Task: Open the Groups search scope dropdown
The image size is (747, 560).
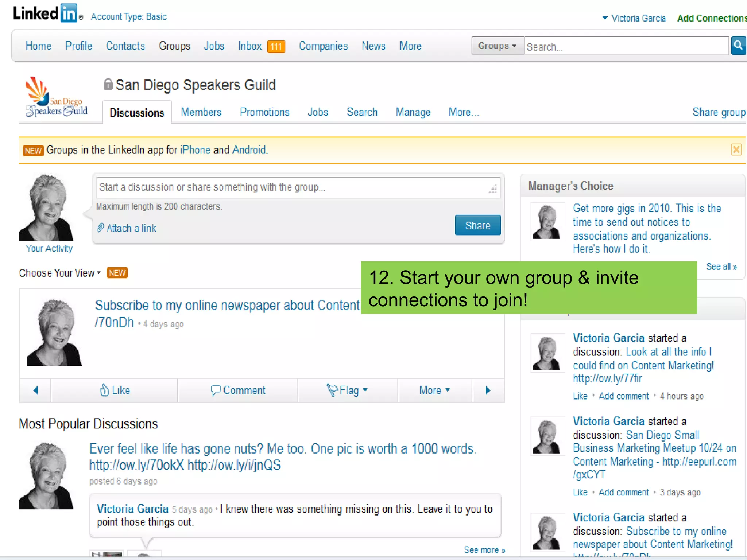Action: tap(498, 46)
